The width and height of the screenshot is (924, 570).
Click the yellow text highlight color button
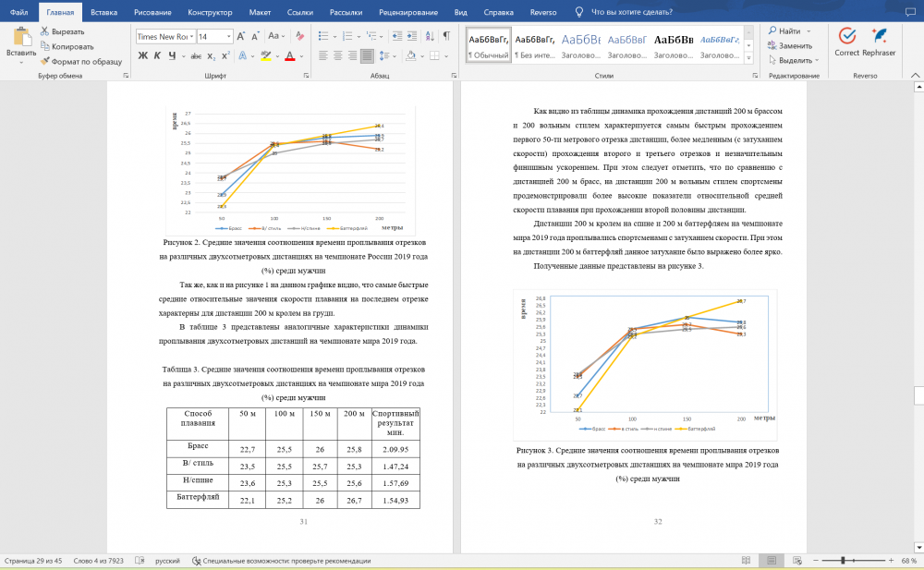[x=266, y=56]
